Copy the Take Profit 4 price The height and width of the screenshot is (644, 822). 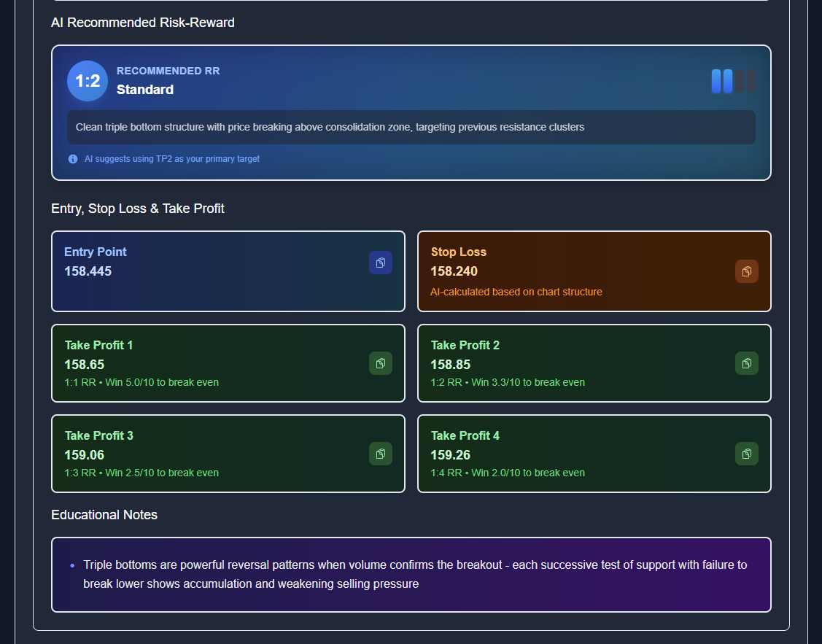[746, 454]
